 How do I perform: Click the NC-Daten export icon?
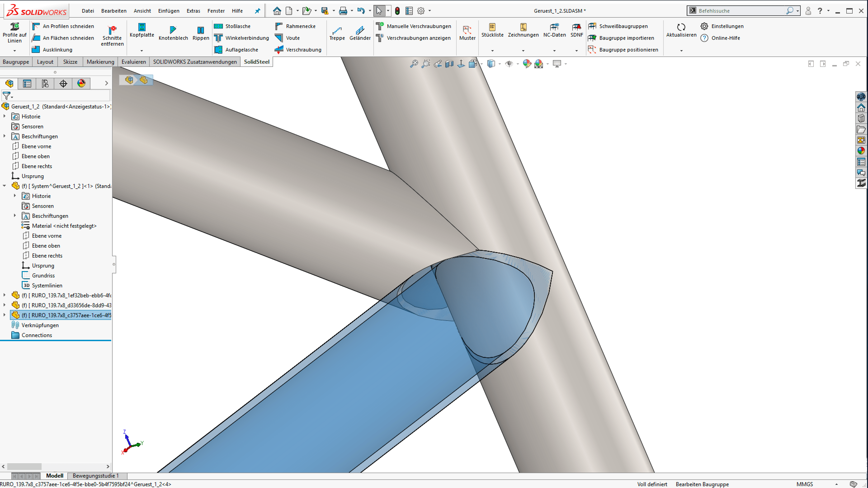(554, 27)
